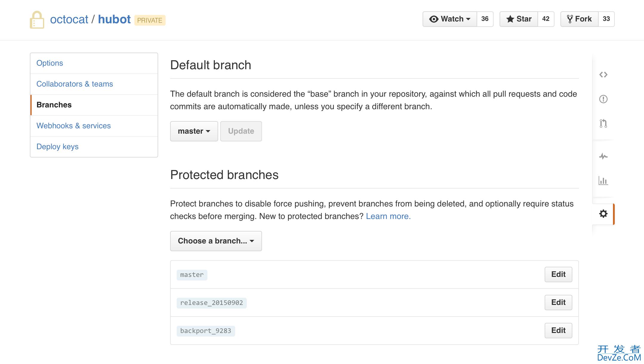Star the hubot repository

click(x=519, y=19)
